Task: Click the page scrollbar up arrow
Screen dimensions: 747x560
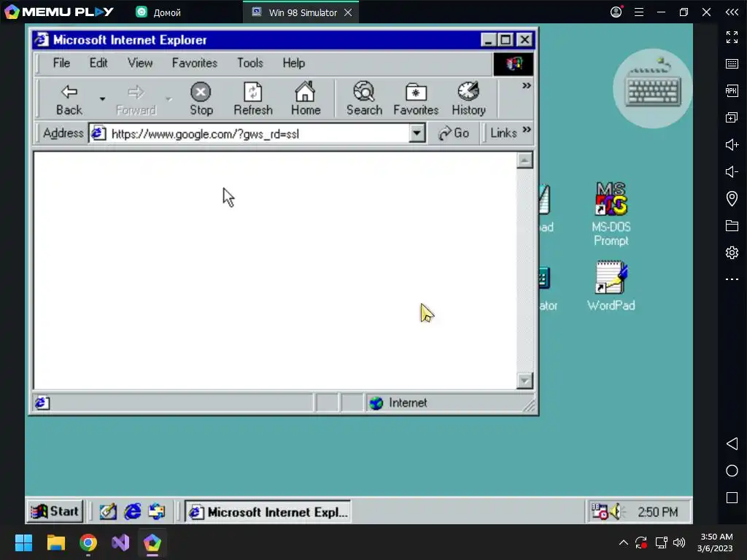Action: pos(525,160)
